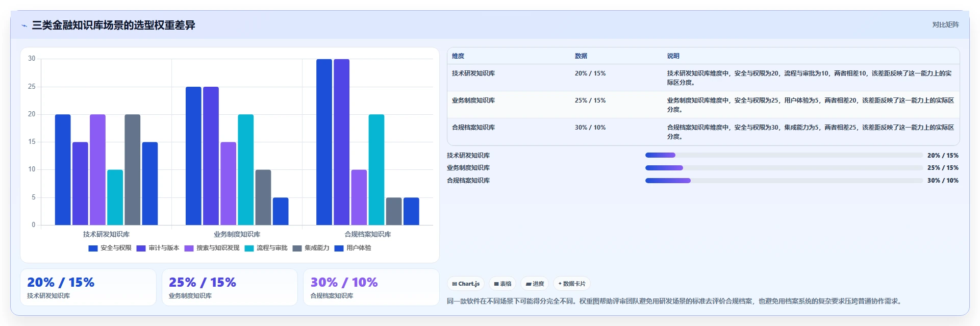Click the 对比矩阵 label in the header
The height and width of the screenshot is (326, 980).
click(945, 24)
